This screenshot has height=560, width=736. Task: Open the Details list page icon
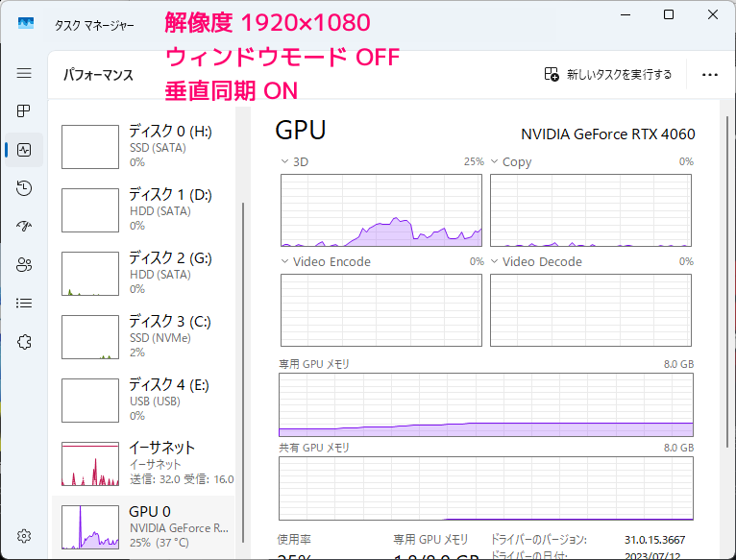[x=24, y=304]
